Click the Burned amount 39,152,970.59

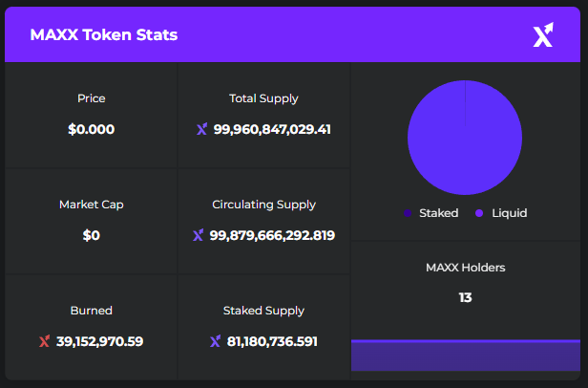[x=99, y=341]
